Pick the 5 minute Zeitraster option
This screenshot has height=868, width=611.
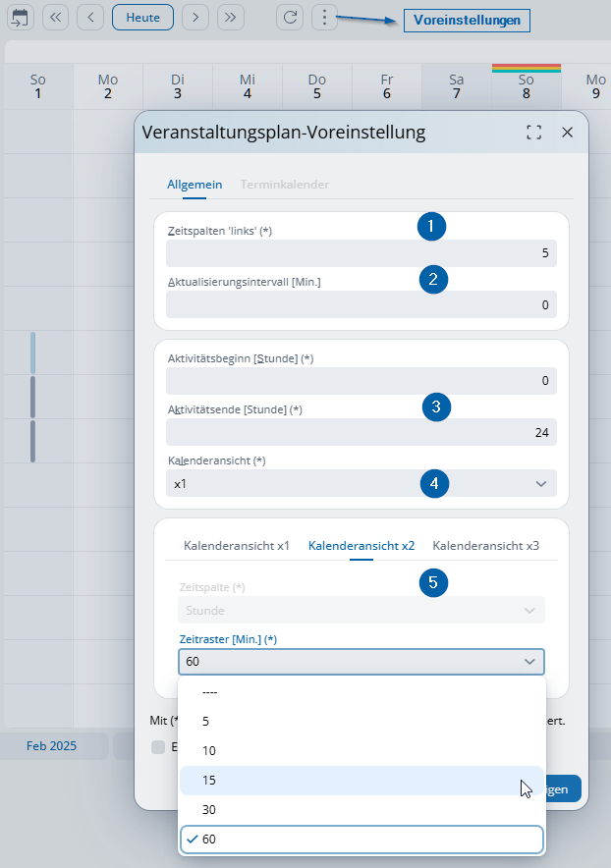(361, 721)
